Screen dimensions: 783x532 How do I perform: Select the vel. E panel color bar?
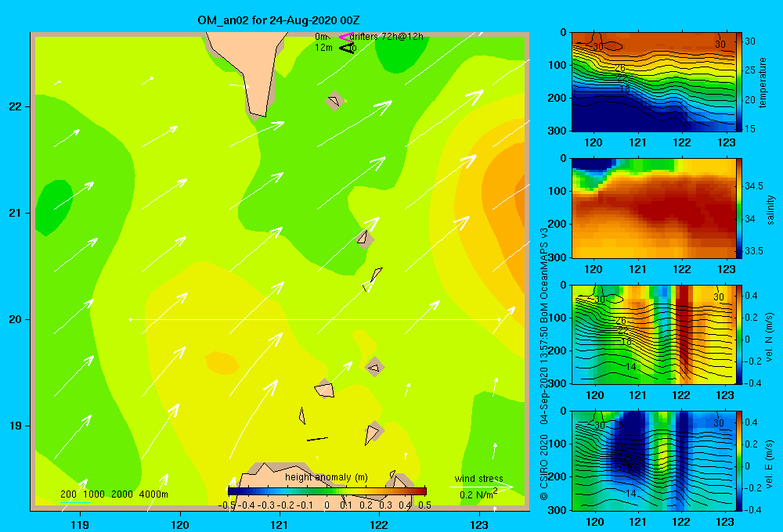739,461
